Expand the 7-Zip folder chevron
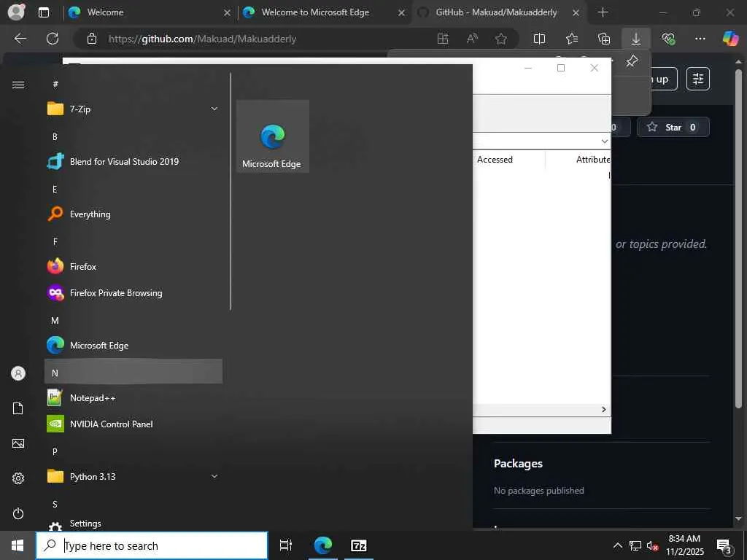This screenshot has width=747, height=560. (x=214, y=109)
